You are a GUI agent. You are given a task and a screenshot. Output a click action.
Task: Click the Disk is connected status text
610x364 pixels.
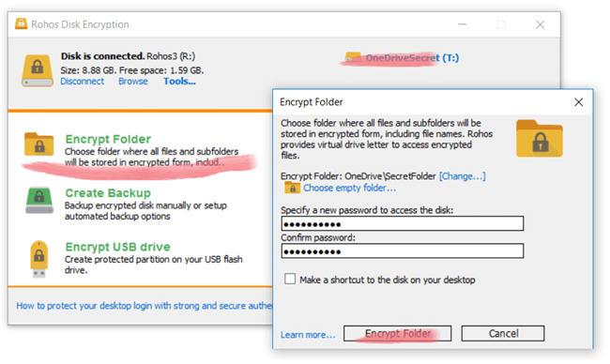pos(102,56)
